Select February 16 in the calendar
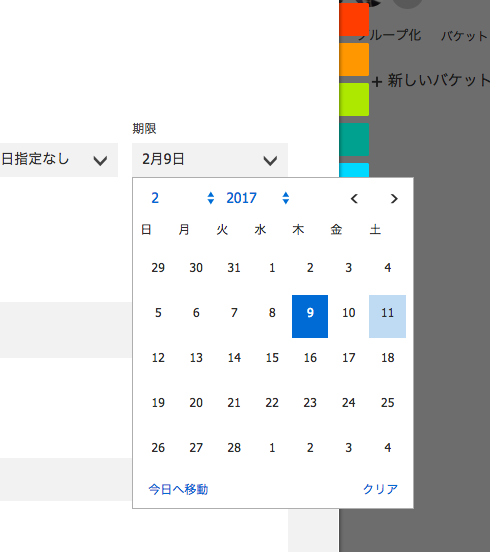This screenshot has width=490, height=552. pos(310,358)
